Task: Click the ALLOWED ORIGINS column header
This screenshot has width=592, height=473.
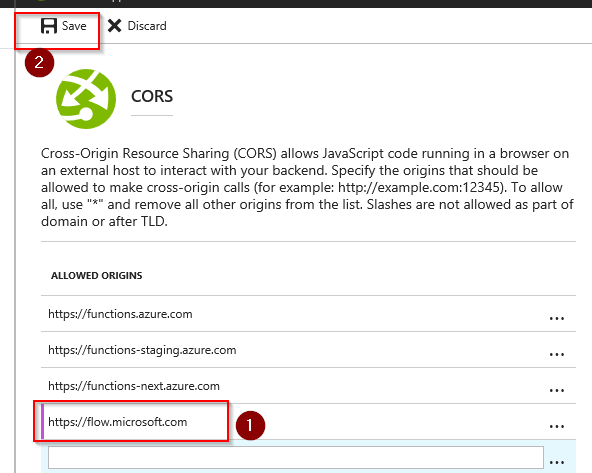Action: [x=97, y=276]
